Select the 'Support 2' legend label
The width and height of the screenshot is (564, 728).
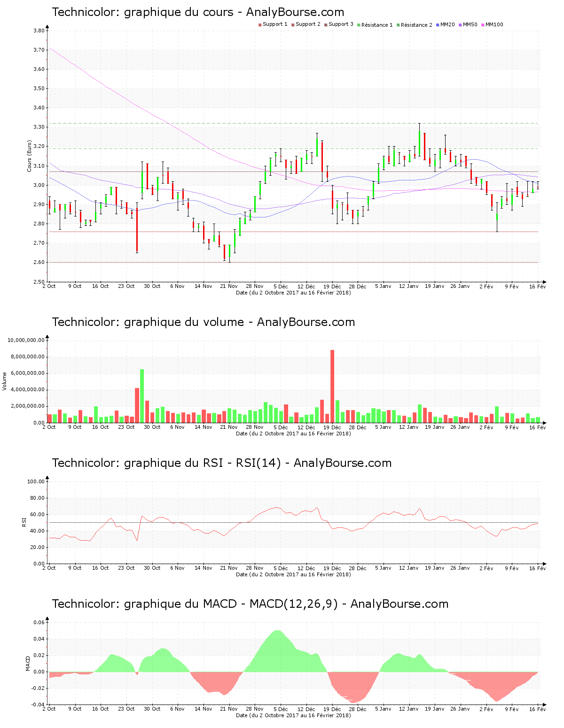tap(308, 24)
